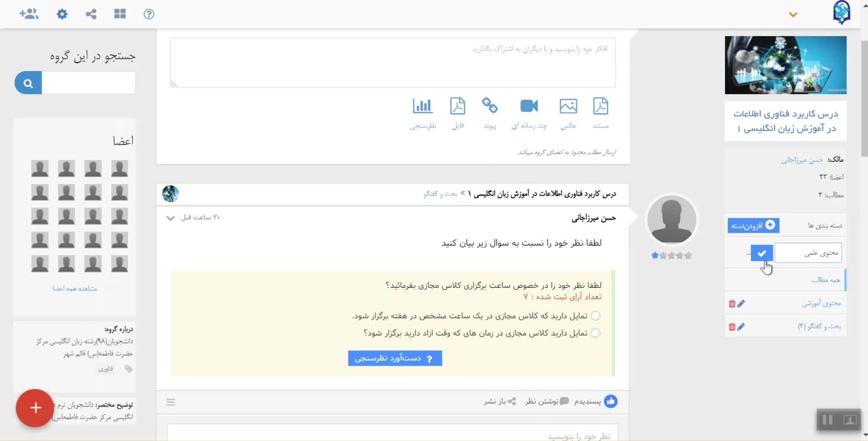
Task: Select the fixed weekly class time option
Action: pyautogui.click(x=595, y=316)
